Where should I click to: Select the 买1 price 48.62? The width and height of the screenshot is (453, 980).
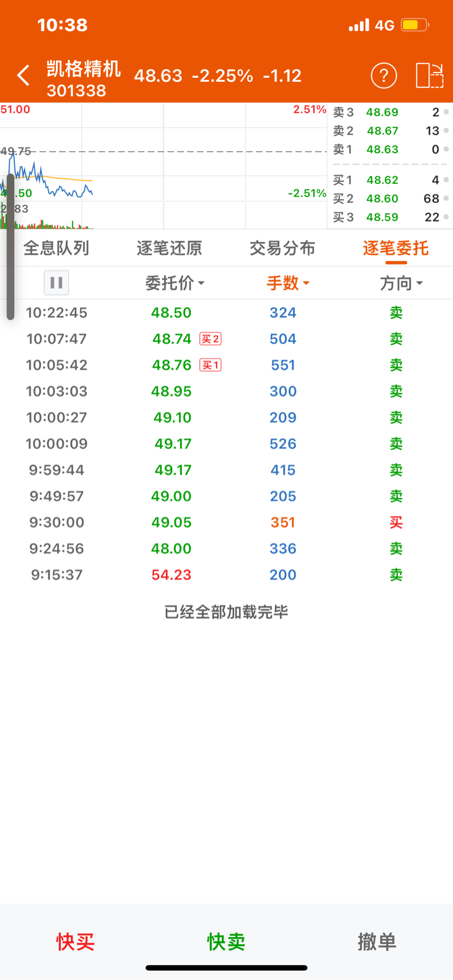(x=382, y=180)
